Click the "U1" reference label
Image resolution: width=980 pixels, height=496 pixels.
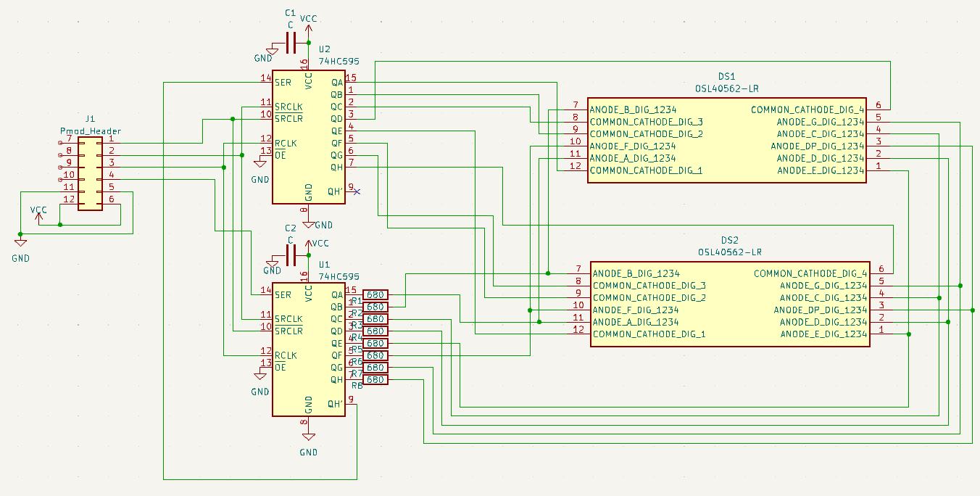[324, 265]
